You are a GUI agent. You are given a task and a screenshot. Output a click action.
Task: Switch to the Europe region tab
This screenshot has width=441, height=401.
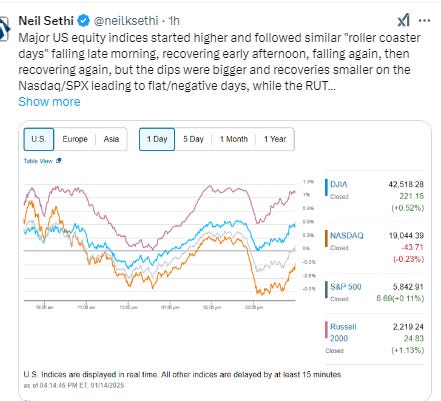pos(75,139)
